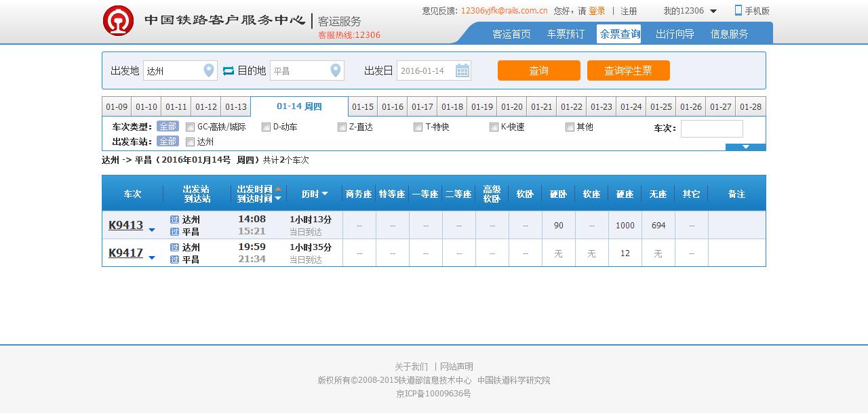Viewport: 868px width, 414px height.
Task: Open the 我的12306 dropdown menu
Action: click(713, 11)
